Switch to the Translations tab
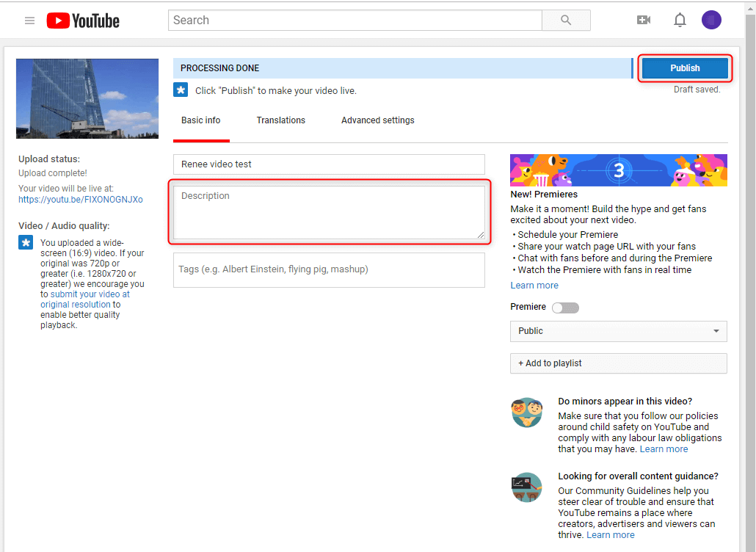 click(280, 120)
